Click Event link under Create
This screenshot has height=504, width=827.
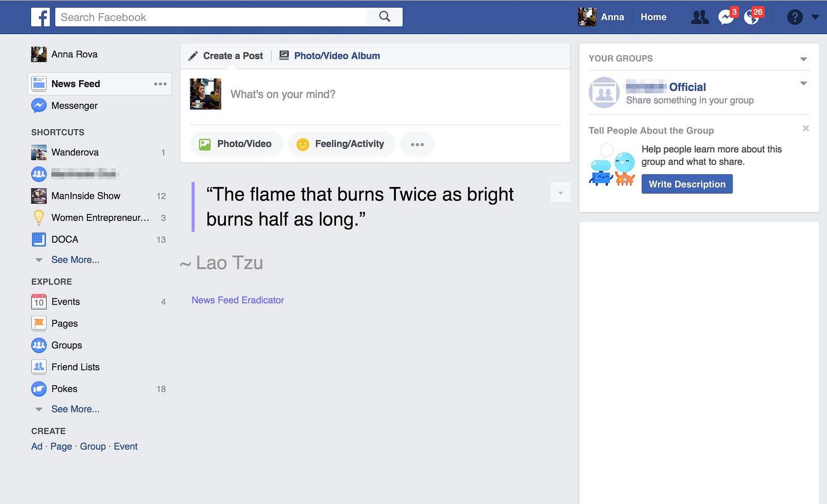[126, 447]
